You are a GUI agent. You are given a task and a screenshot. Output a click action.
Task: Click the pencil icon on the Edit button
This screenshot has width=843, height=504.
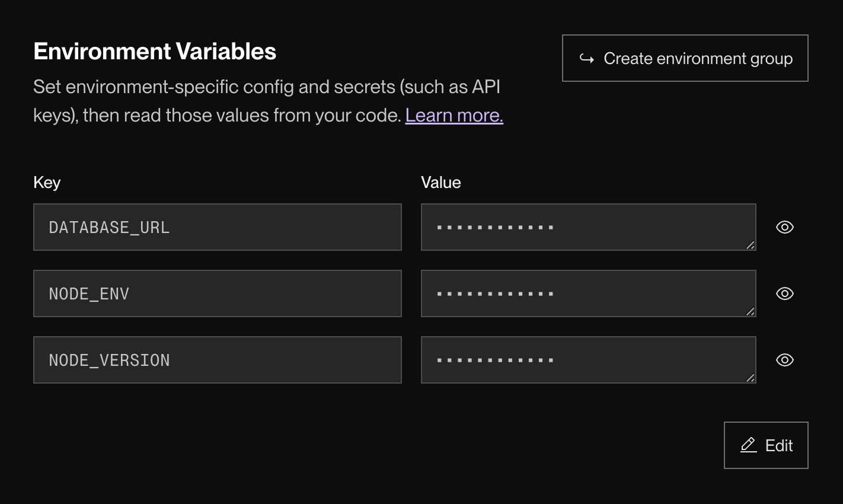coord(748,444)
